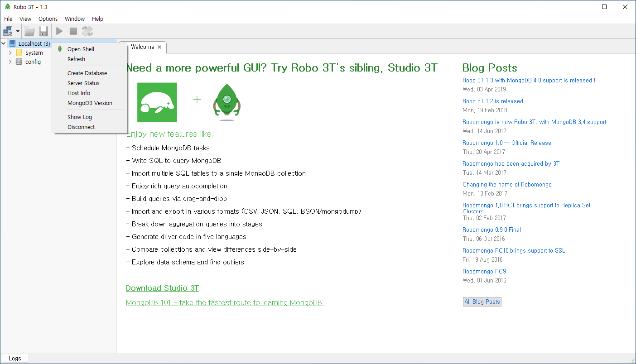Image resolution: width=636 pixels, height=364 pixels.
Task: Select Disconnect in context menu
Action: point(90,127)
